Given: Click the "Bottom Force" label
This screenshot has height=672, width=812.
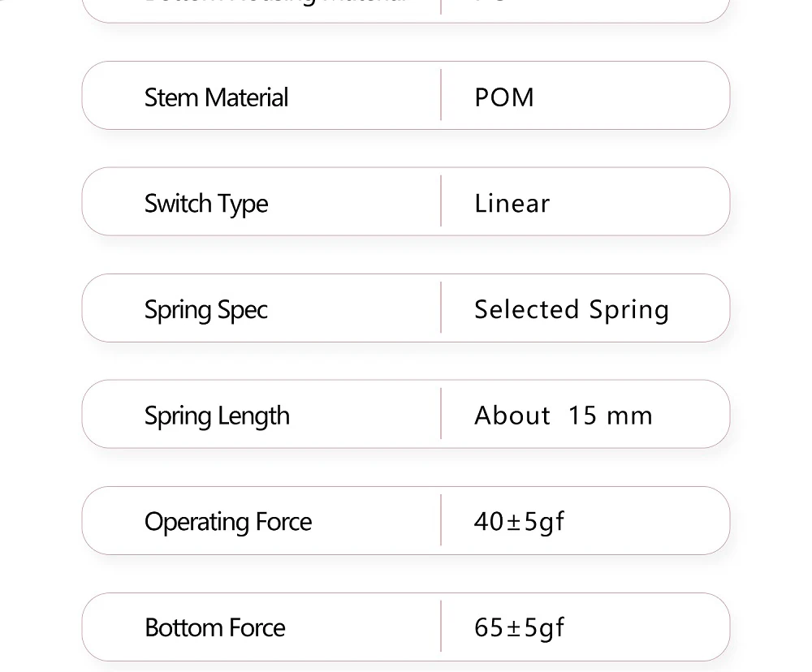Looking at the screenshot, I should pos(215,628).
